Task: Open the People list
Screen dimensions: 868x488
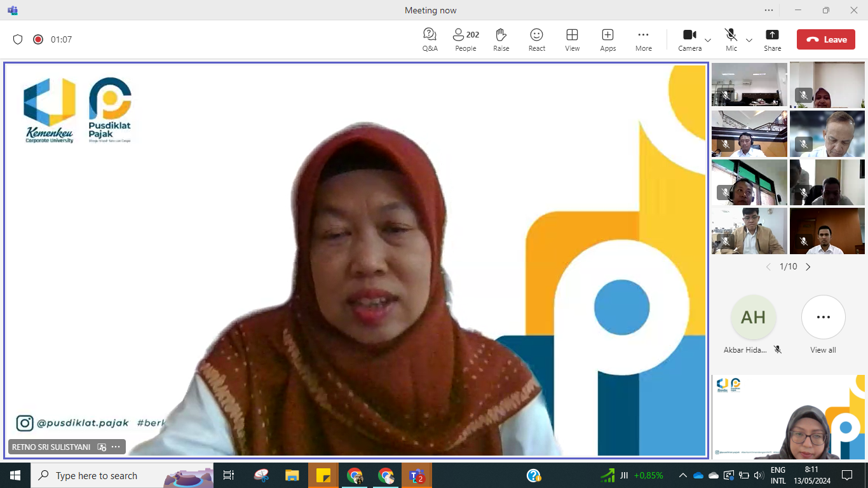Action: (x=465, y=39)
